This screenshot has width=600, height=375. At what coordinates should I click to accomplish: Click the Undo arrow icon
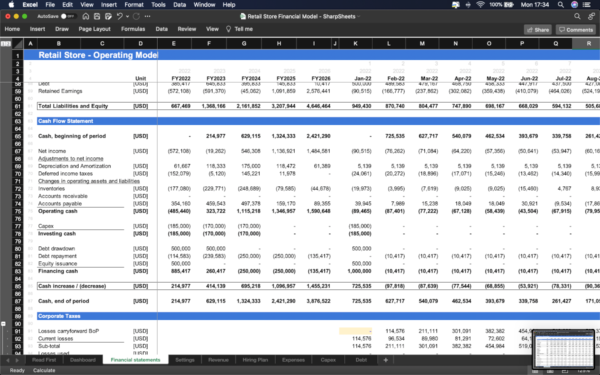[x=120, y=16]
